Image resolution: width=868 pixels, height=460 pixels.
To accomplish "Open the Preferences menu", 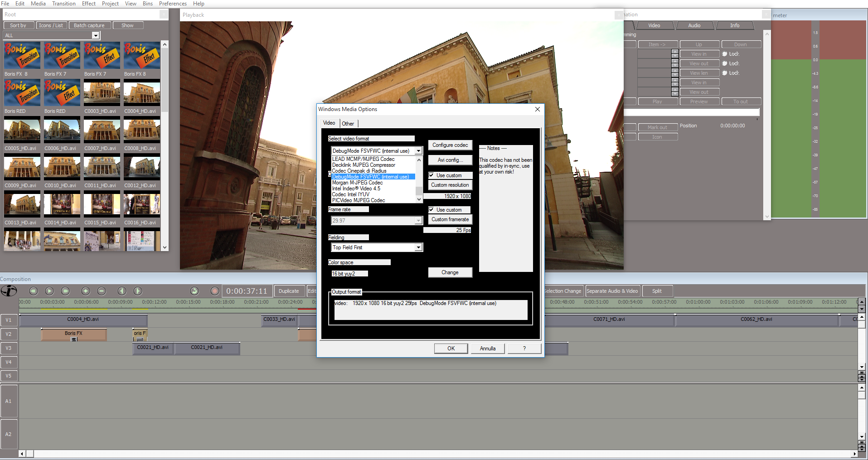I will tap(173, 4).
